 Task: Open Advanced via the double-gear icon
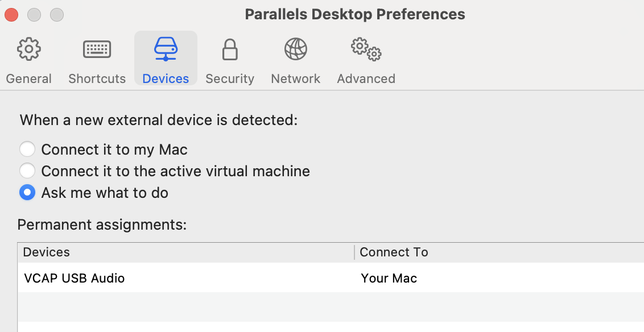(366, 49)
